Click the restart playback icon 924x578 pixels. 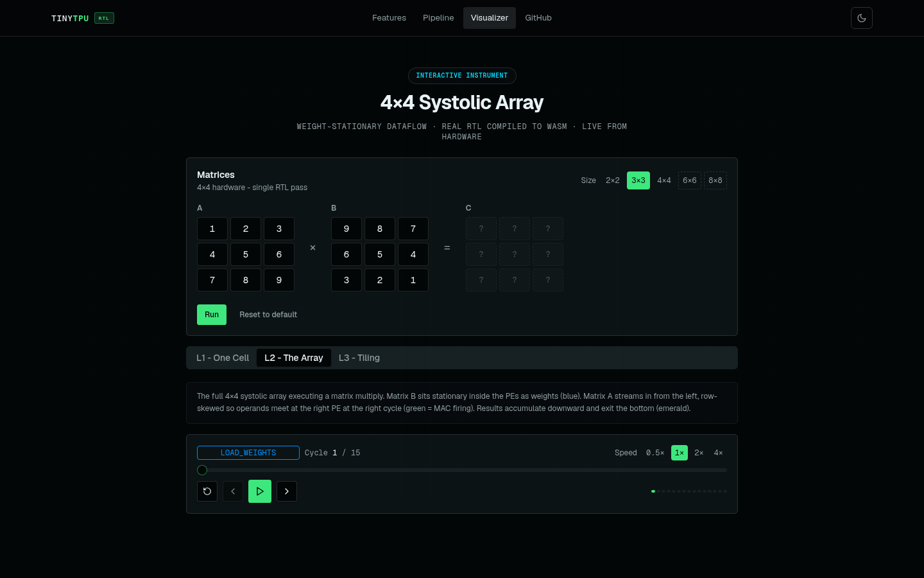pyautogui.click(x=207, y=491)
